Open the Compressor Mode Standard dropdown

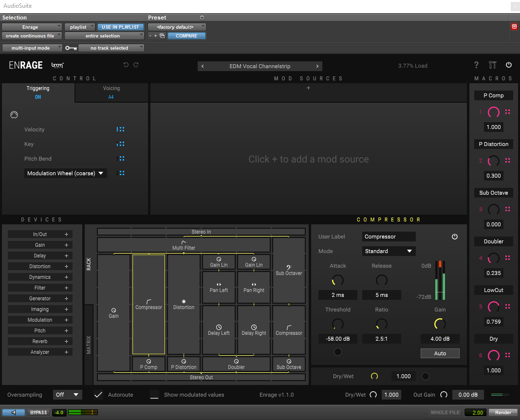pyautogui.click(x=389, y=251)
